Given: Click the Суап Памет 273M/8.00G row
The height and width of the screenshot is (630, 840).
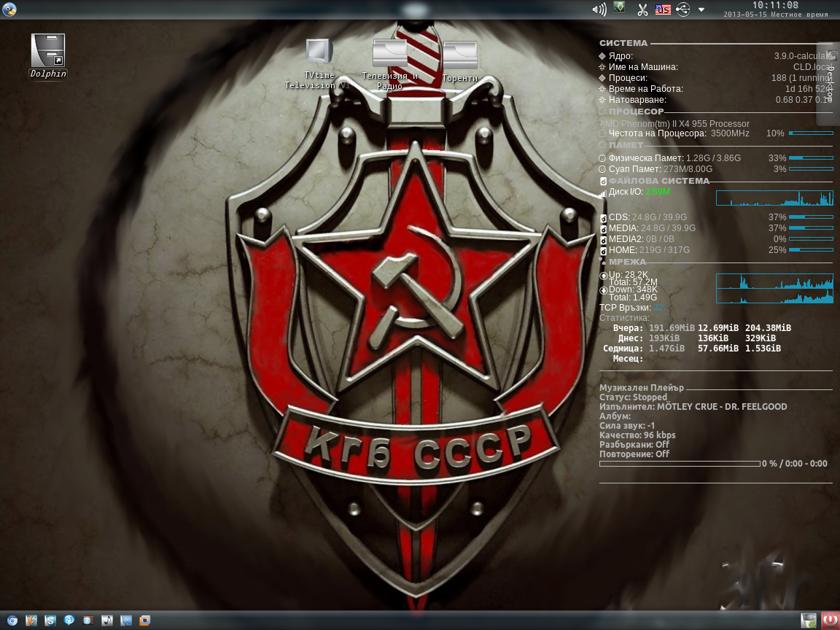Looking at the screenshot, I should 716,168.
